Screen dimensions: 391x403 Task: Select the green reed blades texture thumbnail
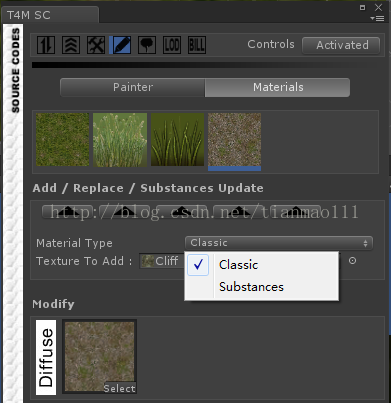[x=177, y=139]
